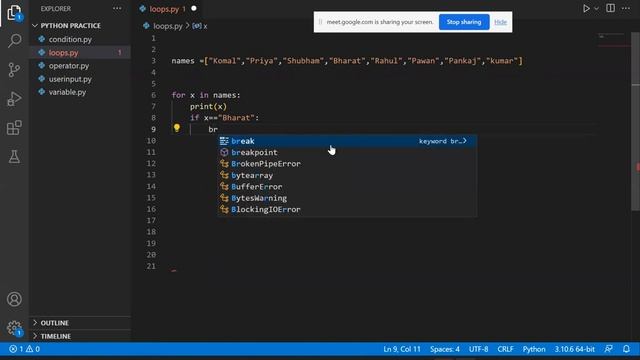Close the unsaved loops.py tab dot
The height and width of the screenshot is (360, 640).
(x=194, y=8)
